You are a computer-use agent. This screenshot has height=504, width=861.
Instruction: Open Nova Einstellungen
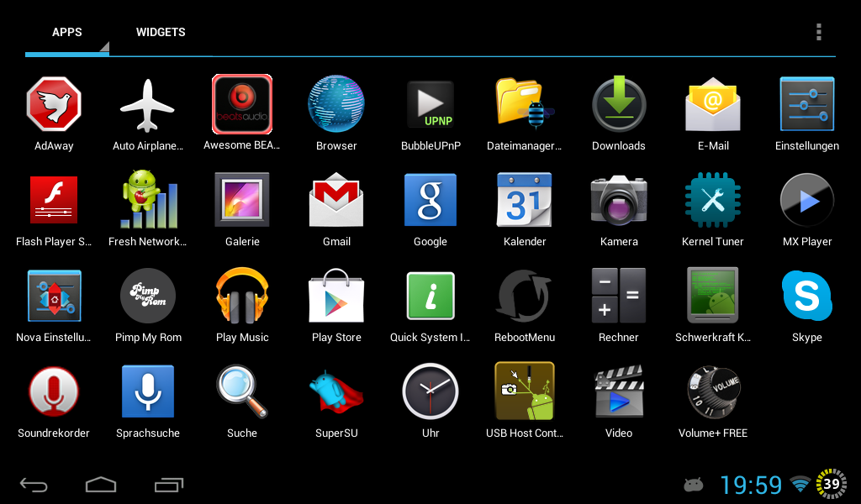pyautogui.click(x=54, y=296)
